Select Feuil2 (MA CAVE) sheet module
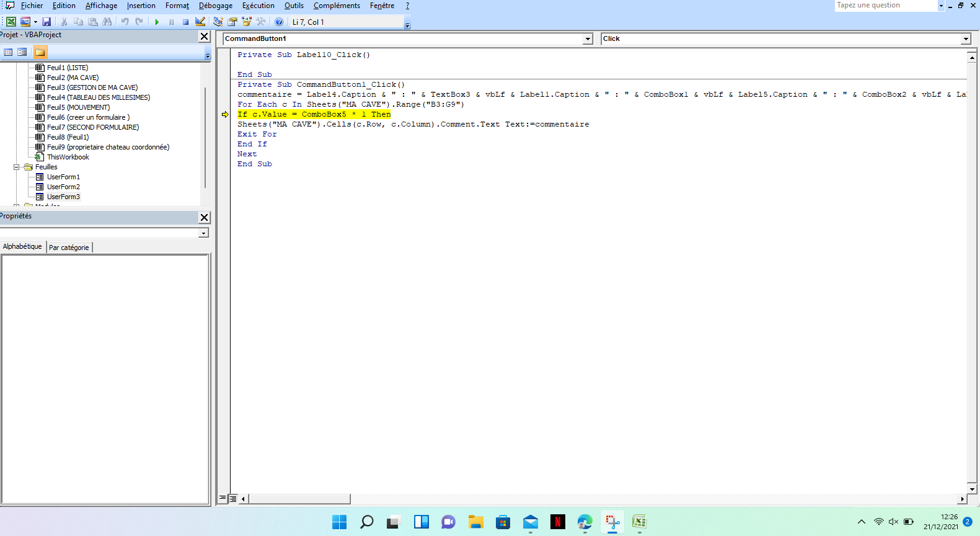980x536 pixels. tap(73, 78)
